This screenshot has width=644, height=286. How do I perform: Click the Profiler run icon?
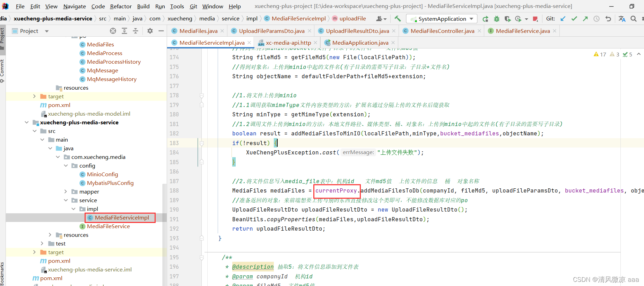(x=518, y=19)
